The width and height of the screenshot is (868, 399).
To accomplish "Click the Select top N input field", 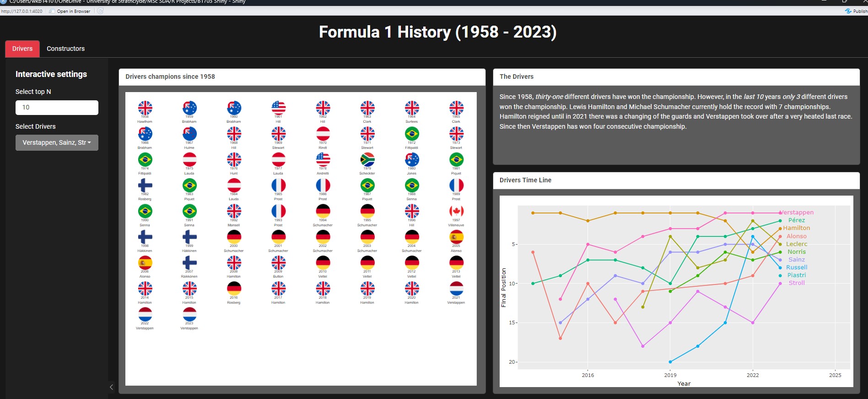I will [x=57, y=107].
